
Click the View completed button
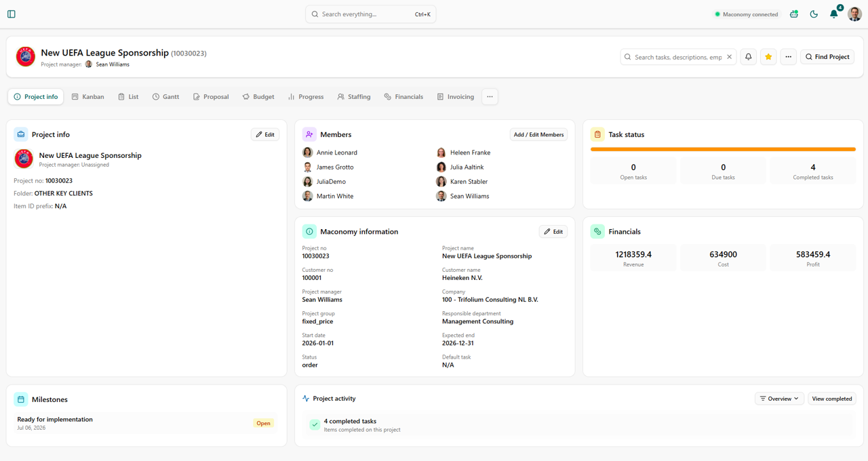pyautogui.click(x=832, y=399)
